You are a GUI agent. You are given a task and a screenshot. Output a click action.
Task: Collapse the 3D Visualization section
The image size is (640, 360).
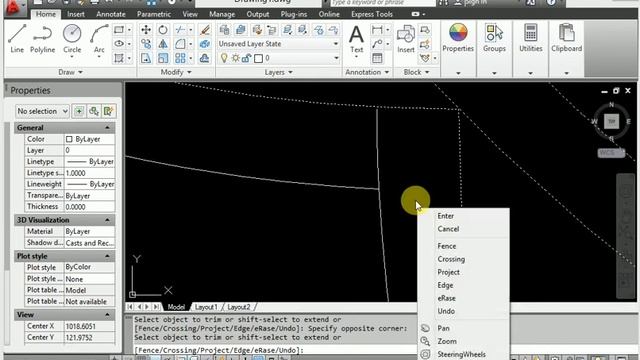tap(107, 220)
